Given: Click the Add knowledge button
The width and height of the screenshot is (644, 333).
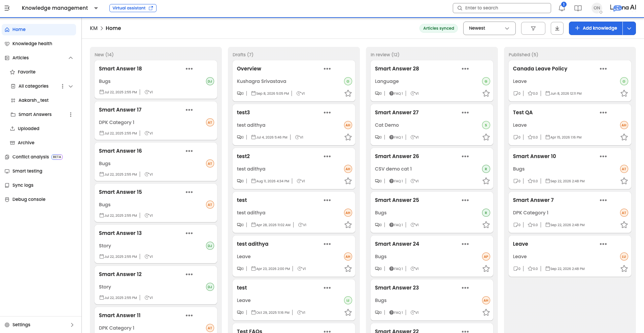Looking at the screenshot, I should point(596,28).
